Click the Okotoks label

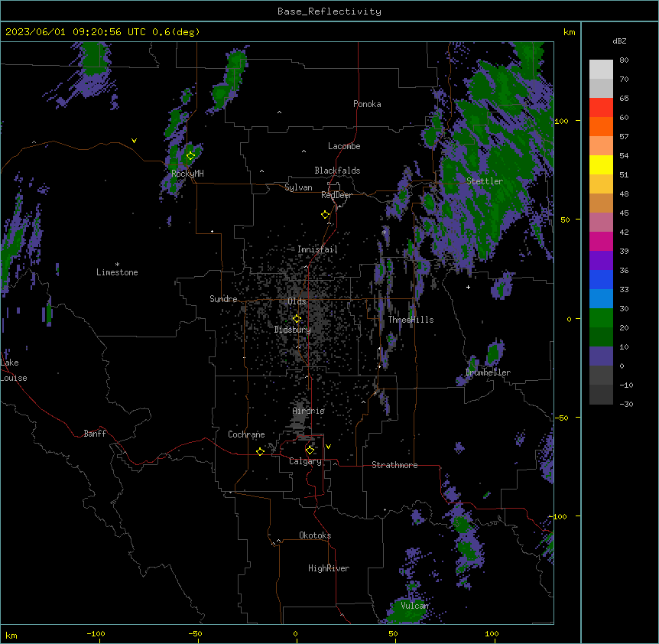pyautogui.click(x=315, y=535)
